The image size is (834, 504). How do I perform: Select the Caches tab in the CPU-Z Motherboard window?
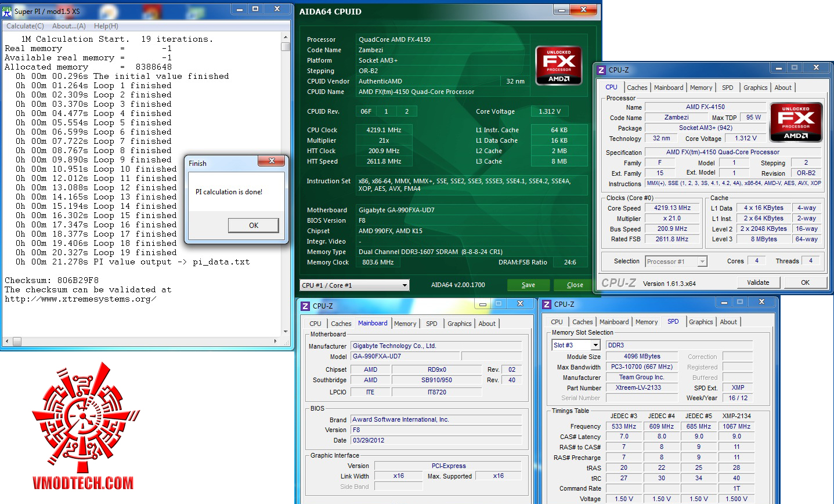tap(341, 324)
